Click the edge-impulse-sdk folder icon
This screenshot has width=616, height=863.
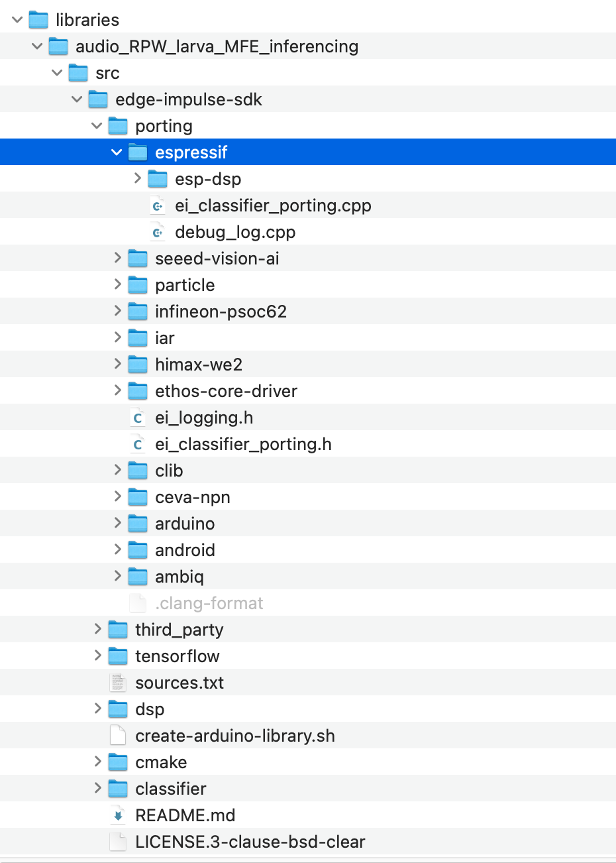(98, 99)
